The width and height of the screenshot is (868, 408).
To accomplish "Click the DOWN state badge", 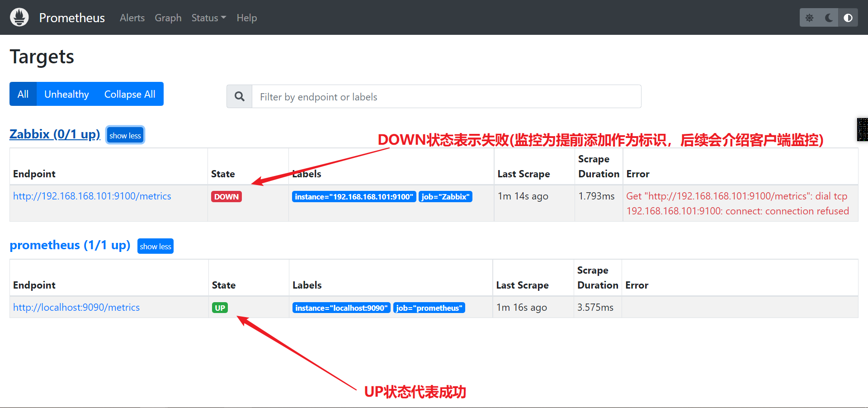I will 226,196.
